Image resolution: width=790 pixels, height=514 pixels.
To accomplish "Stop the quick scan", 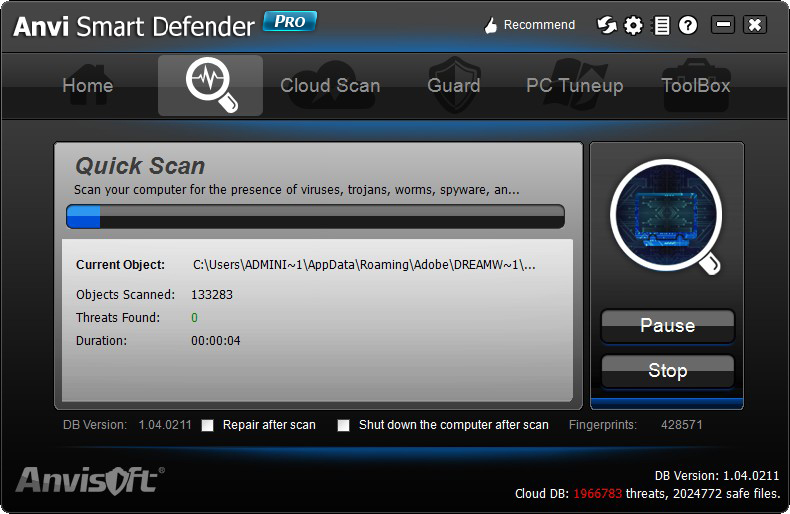I will coord(668,370).
